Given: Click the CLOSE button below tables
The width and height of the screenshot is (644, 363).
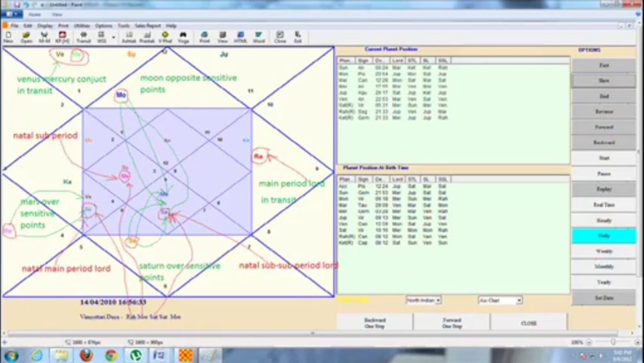Looking at the screenshot, I should pyautogui.click(x=529, y=323).
